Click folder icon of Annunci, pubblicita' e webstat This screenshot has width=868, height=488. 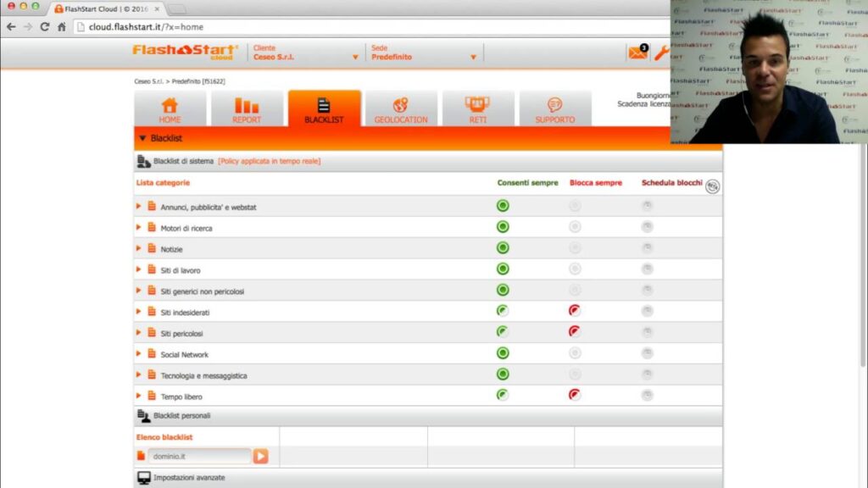[x=152, y=207]
